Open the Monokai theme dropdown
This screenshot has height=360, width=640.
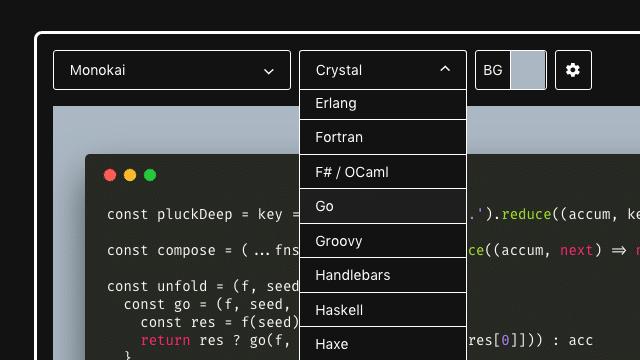(172, 70)
